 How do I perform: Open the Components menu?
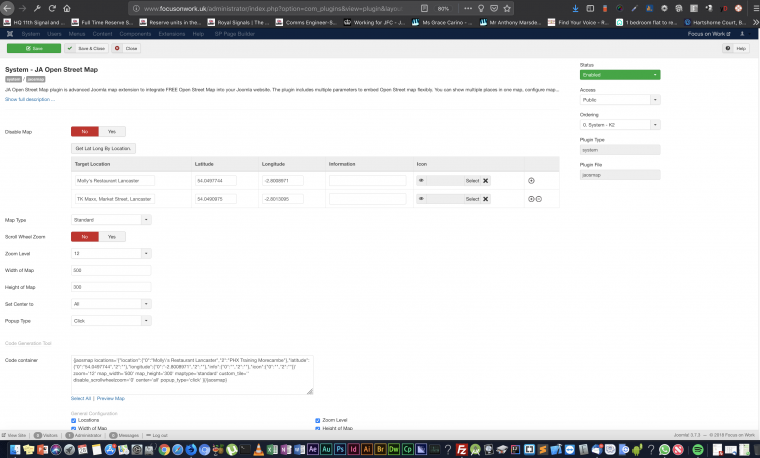135,34
